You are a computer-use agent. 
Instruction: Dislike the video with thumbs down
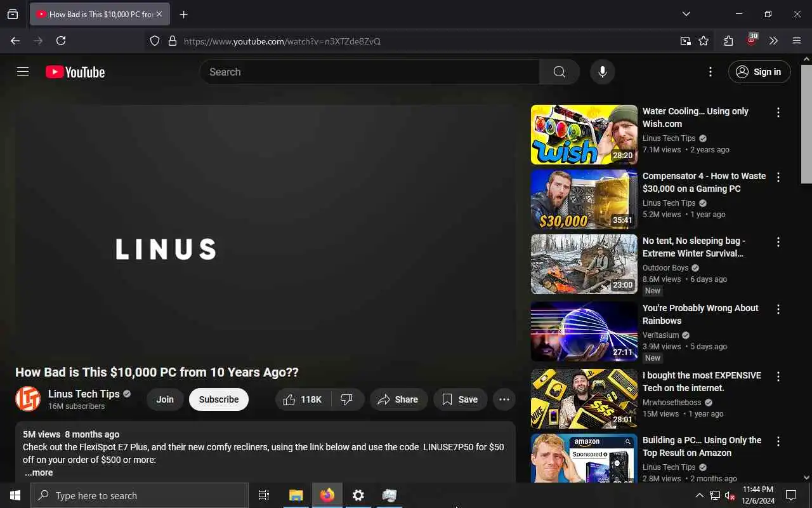coord(347,399)
